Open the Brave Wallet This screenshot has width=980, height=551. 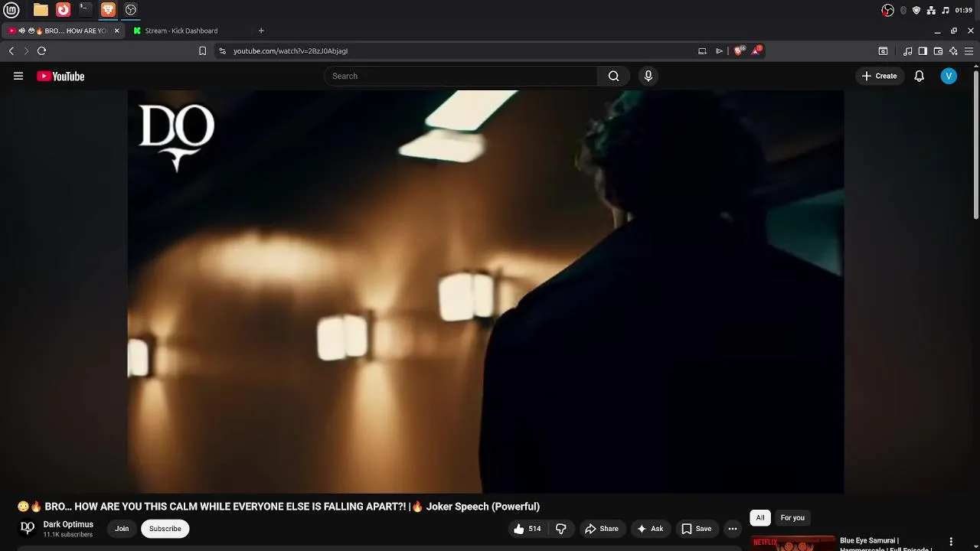click(x=938, y=51)
